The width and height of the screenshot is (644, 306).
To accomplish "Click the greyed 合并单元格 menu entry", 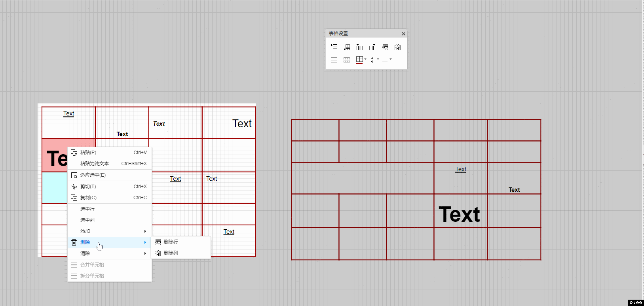I will [110, 265].
